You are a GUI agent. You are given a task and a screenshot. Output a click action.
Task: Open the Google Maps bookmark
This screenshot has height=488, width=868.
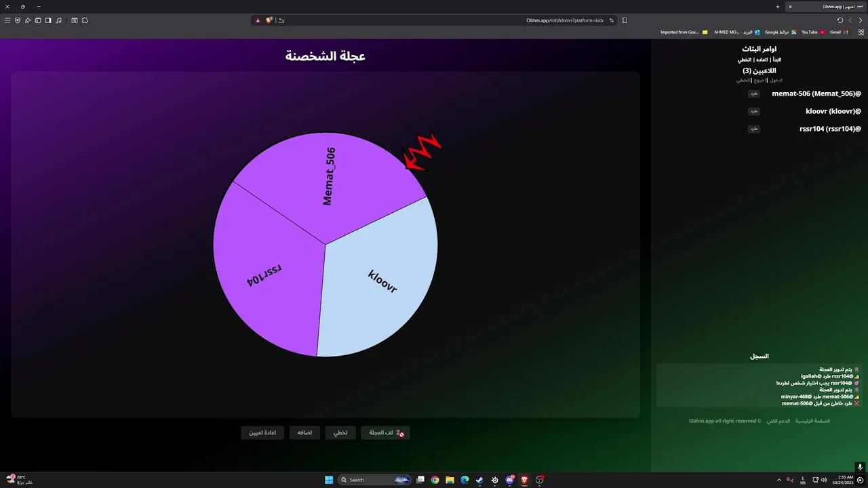pos(781,32)
